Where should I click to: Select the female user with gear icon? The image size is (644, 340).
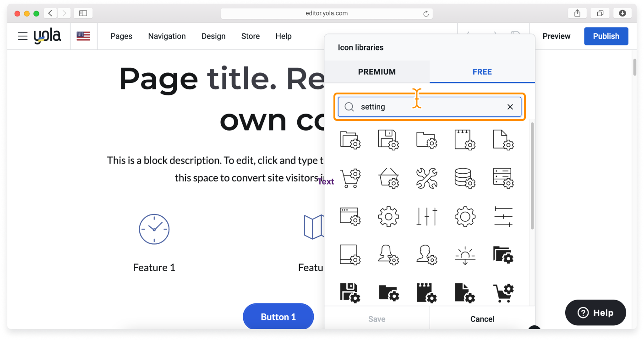[388, 255]
